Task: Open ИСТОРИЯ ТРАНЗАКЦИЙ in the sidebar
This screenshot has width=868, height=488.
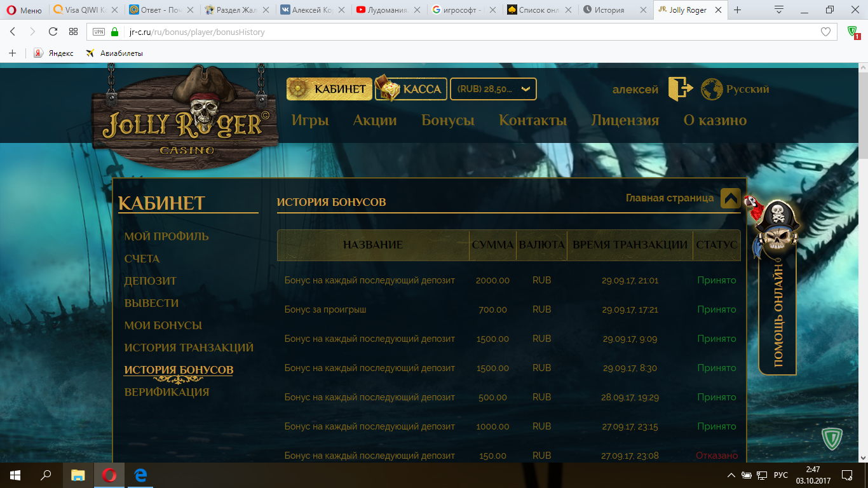Action: point(189,348)
